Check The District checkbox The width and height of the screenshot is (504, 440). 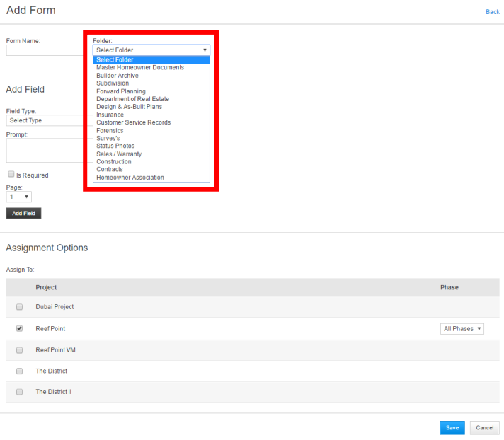point(20,371)
